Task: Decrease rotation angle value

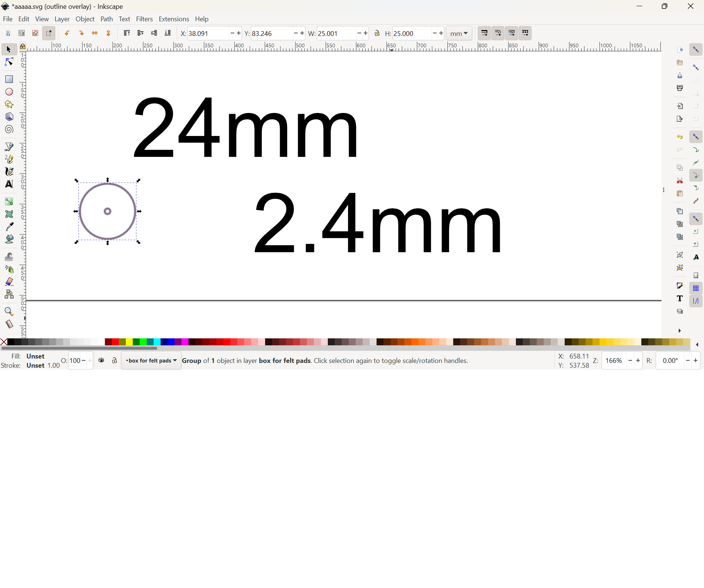Action: pos(688,360)
